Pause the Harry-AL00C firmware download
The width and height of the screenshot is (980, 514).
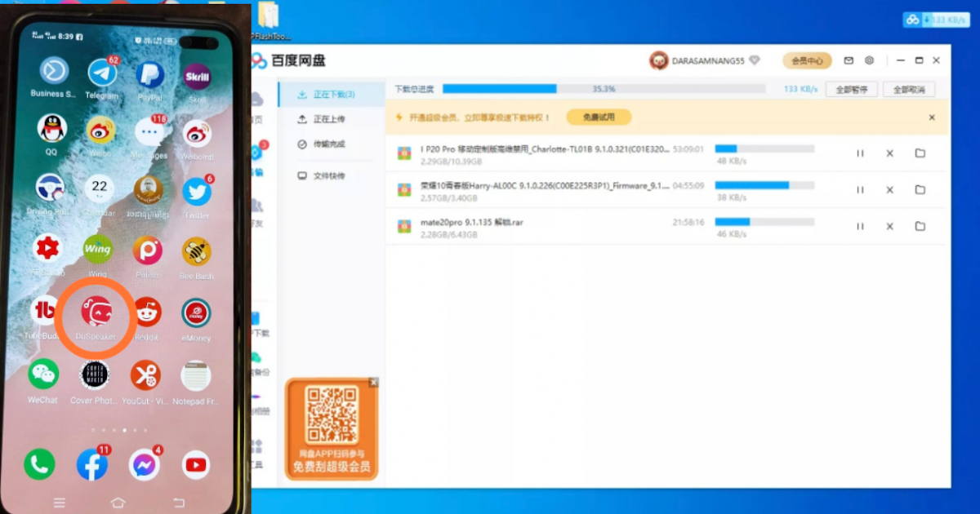860,190
